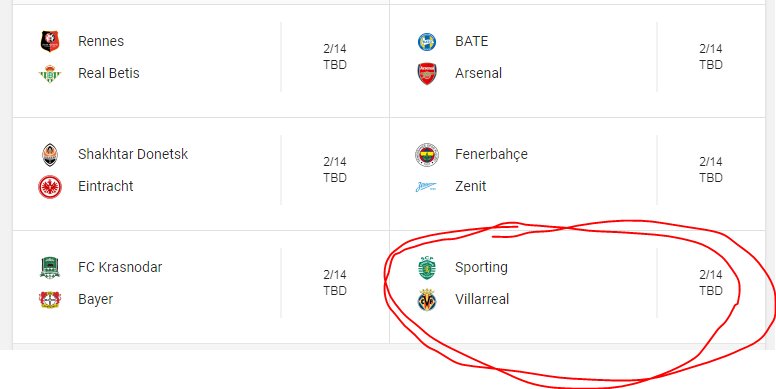Click the Shakhtar Donetsk club logo
Screen dimensions: 776x389
49,154
